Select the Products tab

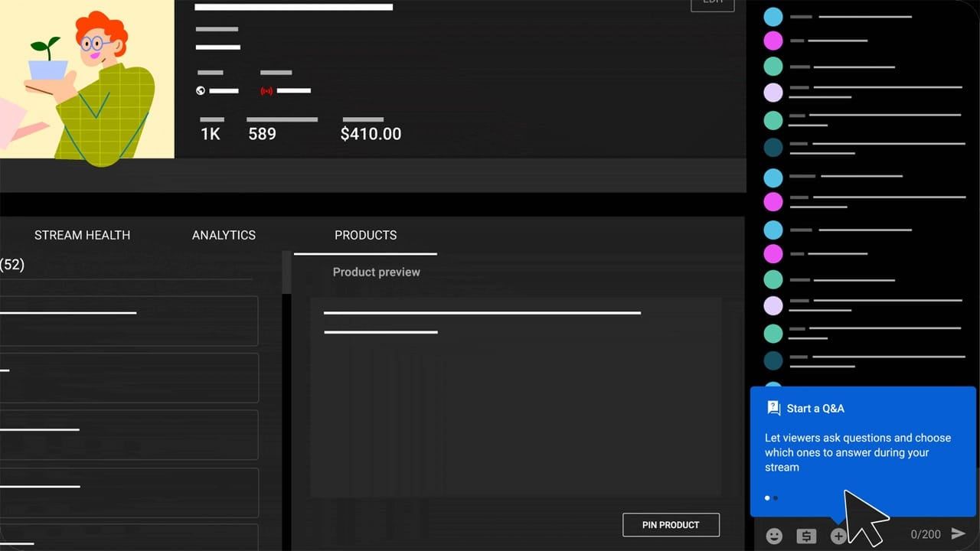[x=365, y=235]
